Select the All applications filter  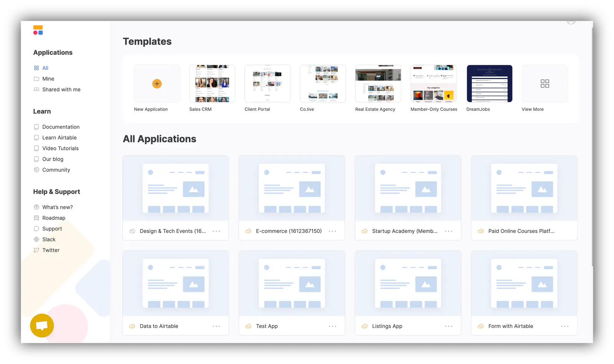(45, 68)
